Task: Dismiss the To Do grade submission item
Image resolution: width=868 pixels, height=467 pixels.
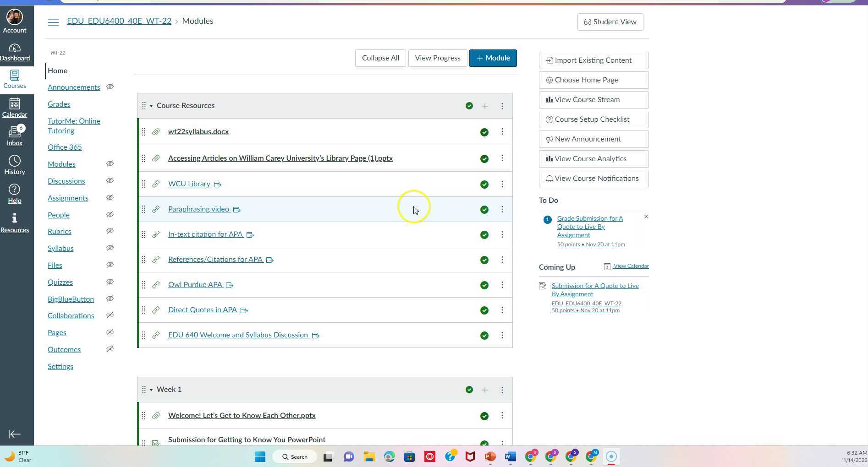Action: (x=646, y=217)
